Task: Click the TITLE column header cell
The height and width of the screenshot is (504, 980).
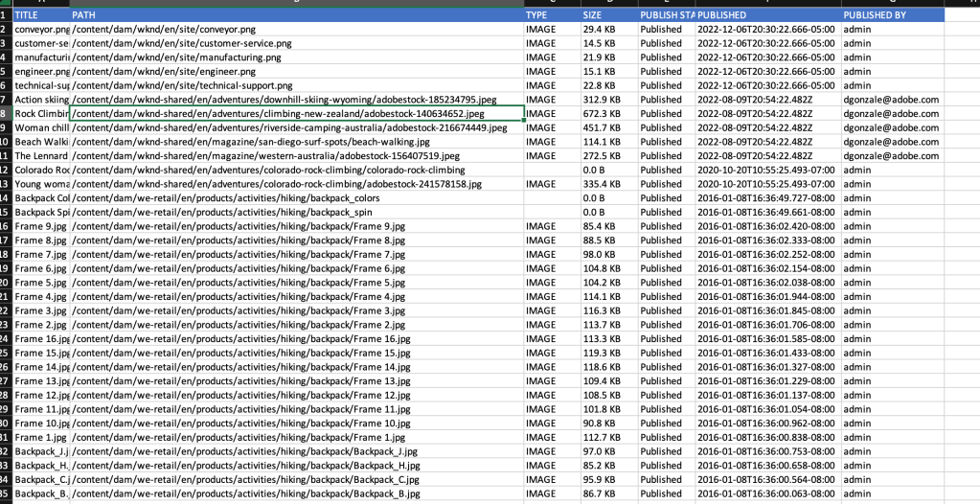Action: click(41, 16)
